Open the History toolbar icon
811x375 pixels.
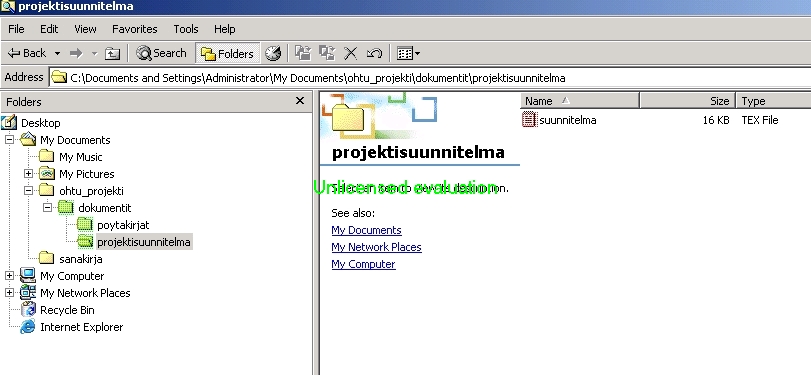(273, 53)
